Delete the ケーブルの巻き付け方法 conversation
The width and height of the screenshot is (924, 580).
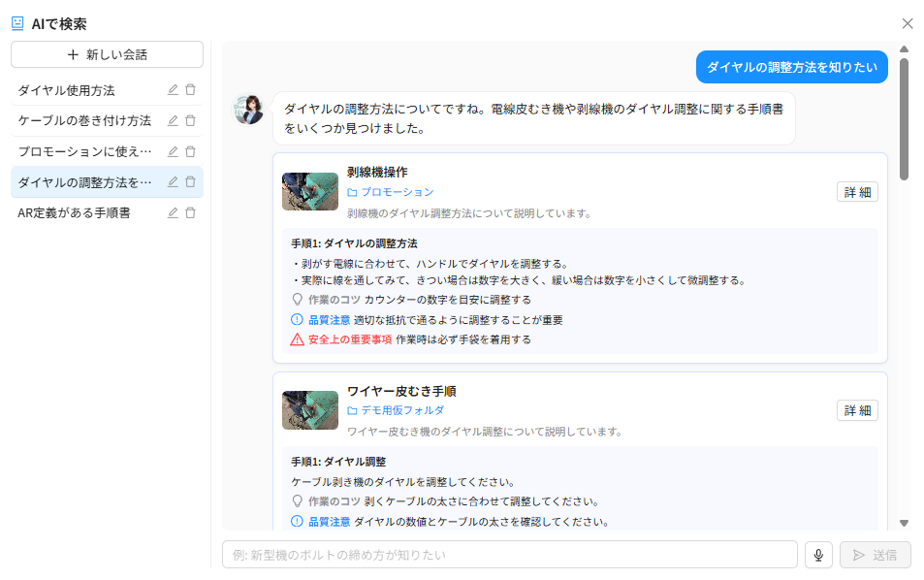pyautogui.click(x=190, y=120)
